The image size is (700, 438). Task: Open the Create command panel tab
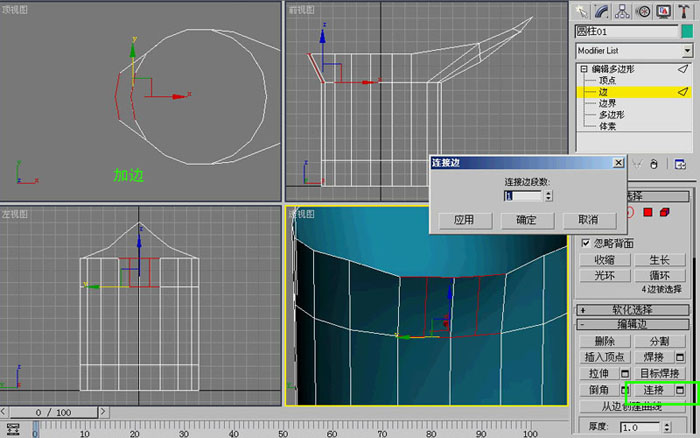(581, 12)
